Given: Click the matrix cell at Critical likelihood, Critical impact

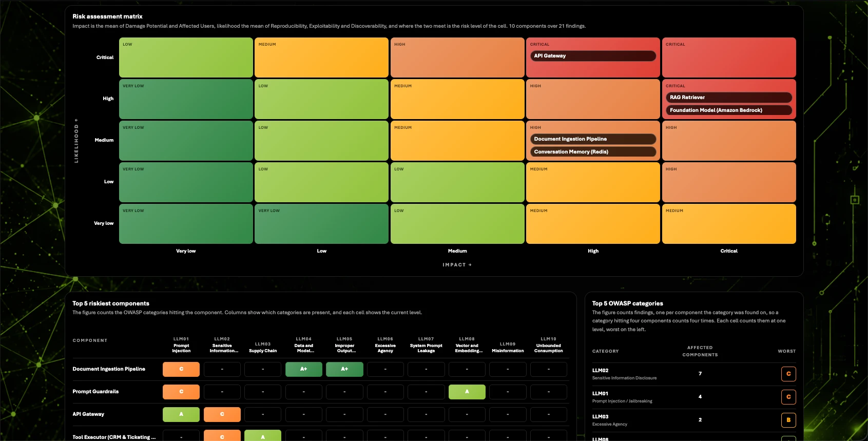Looking at the screenshot, I should pyautogui.click(x=729, y=57).
